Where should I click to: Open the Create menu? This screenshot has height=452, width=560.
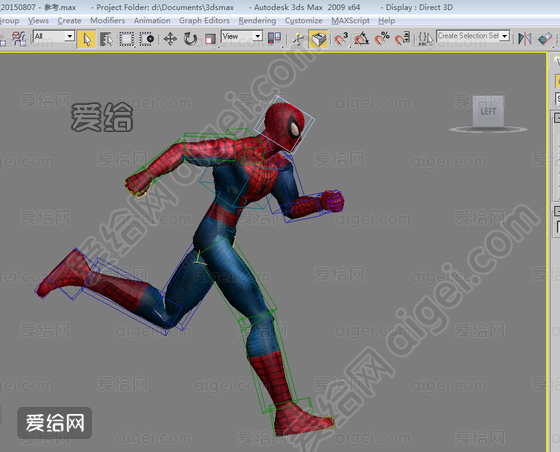(x=69, y=21)
